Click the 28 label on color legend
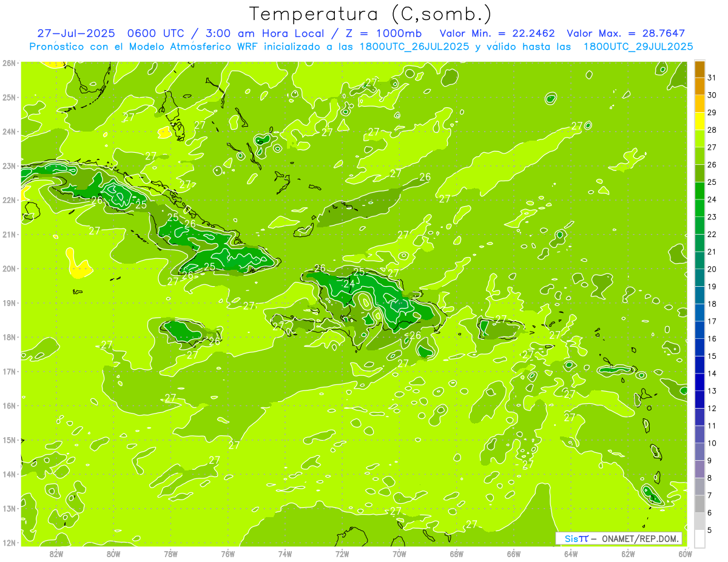The height and width of the screenshot is (562, 728). pyautogui.click(x=712, y=130)
